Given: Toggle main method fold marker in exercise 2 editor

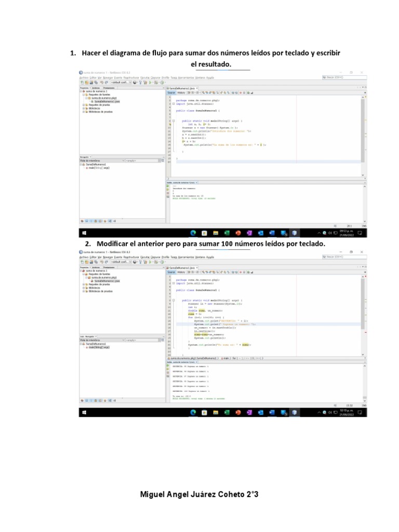Looking at the screenshot, I should click(x=174, y=300).
